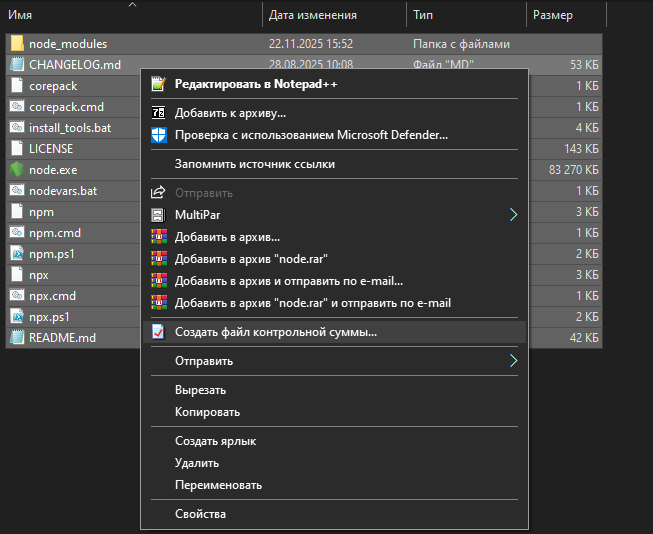
Task: Click the 143 КБ size value
Action: (x=581, y=149)
